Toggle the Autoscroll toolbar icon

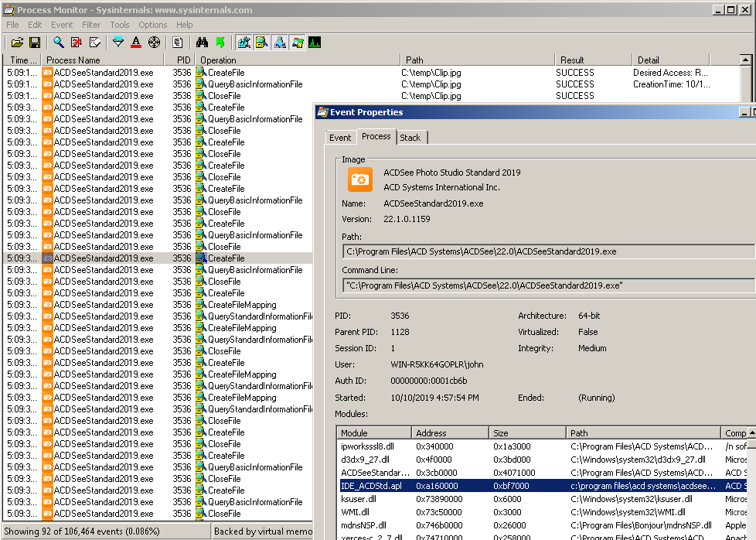tap(77, 43)
